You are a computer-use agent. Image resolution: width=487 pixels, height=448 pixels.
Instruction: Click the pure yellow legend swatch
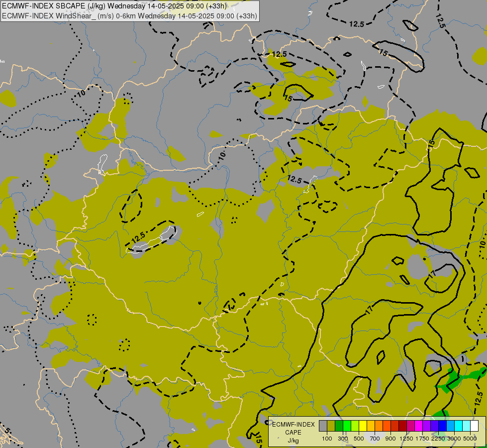click(363, 426)
